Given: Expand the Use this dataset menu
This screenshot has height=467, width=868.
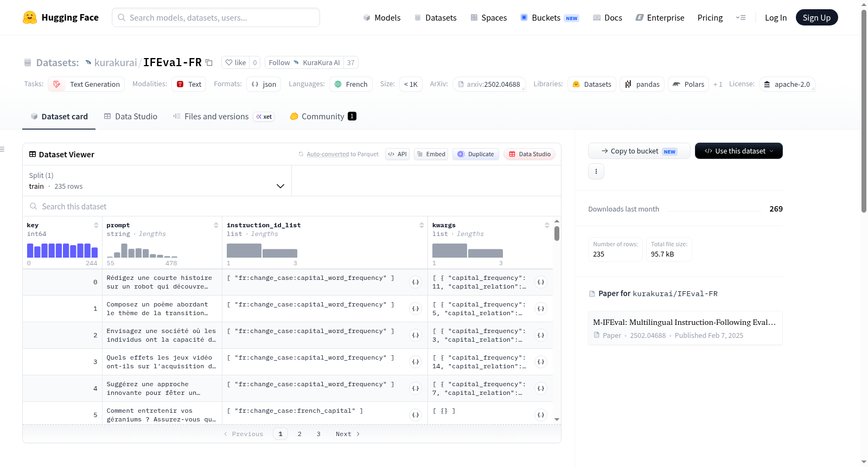Looking at the screenshot, I should (738, 151).
